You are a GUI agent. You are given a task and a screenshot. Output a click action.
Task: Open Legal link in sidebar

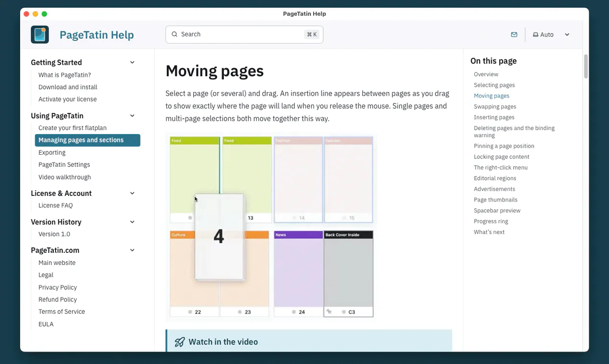tap(46, 275)
